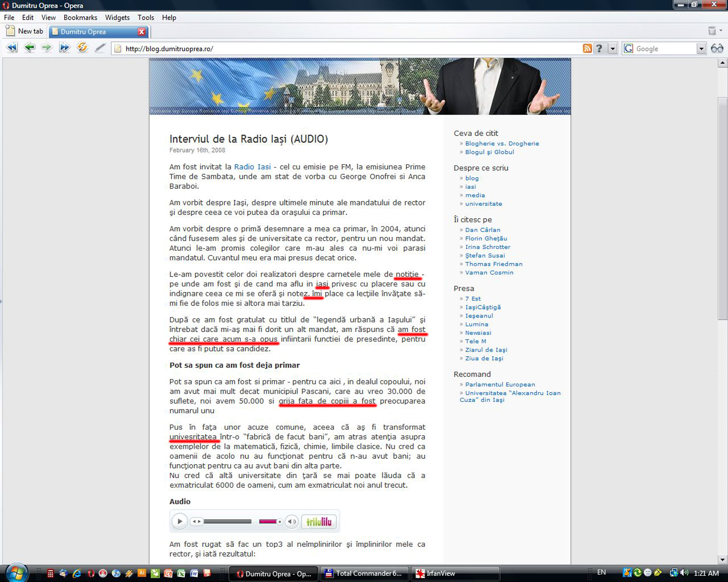Reload the page with the orange Reload icon
Screen dimensions: 728x582
(82, 47)
